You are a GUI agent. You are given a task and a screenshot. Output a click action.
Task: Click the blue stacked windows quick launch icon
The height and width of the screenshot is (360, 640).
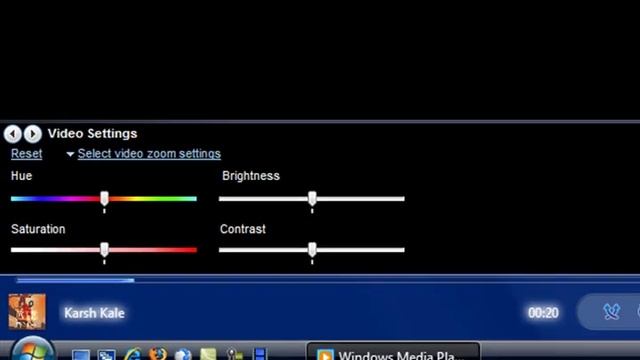coord(260,354)
